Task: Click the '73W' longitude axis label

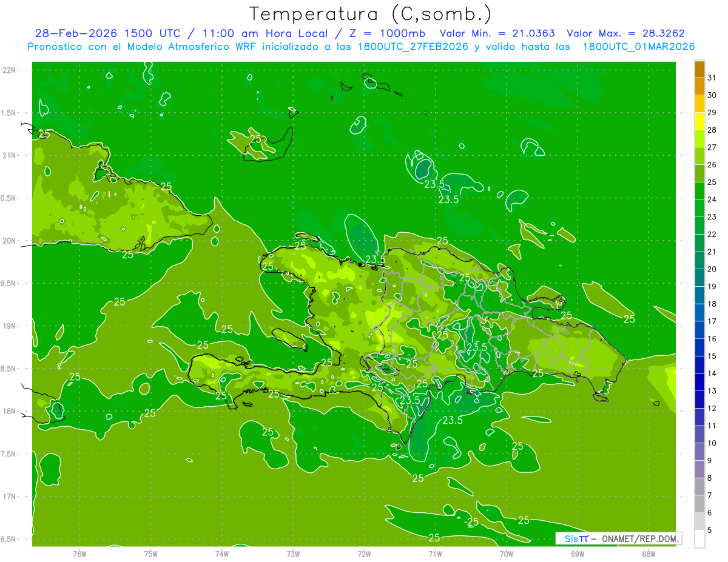Action: point(293,554)
